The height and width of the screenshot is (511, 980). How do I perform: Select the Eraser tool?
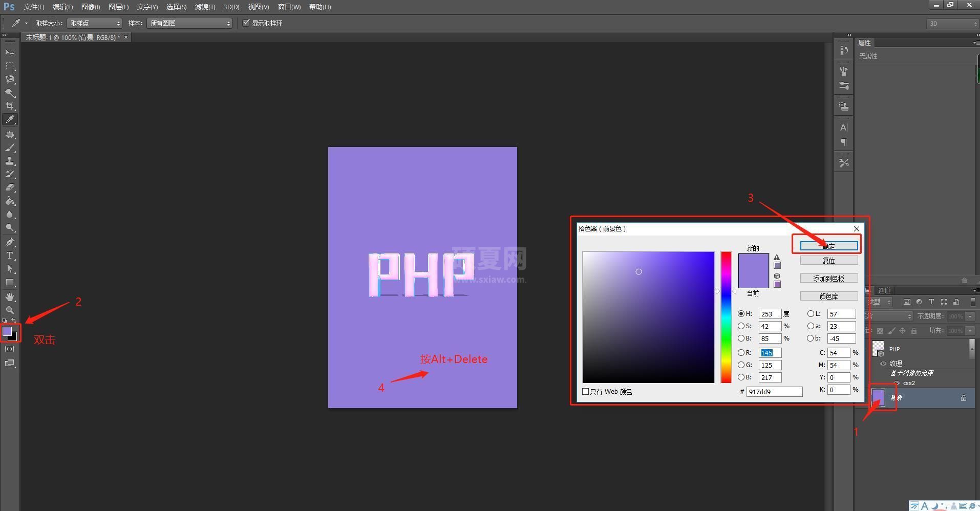click(x=10, y=187)
